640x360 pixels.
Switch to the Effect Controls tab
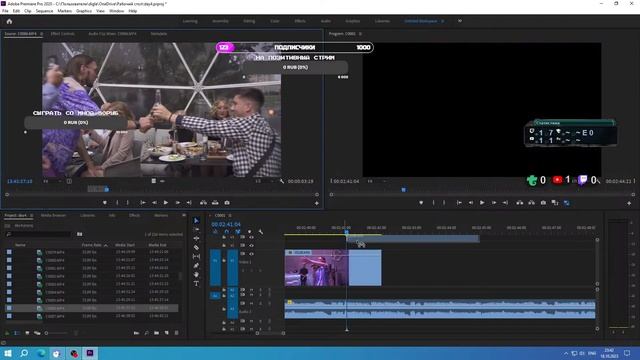[x=62, y=34]
